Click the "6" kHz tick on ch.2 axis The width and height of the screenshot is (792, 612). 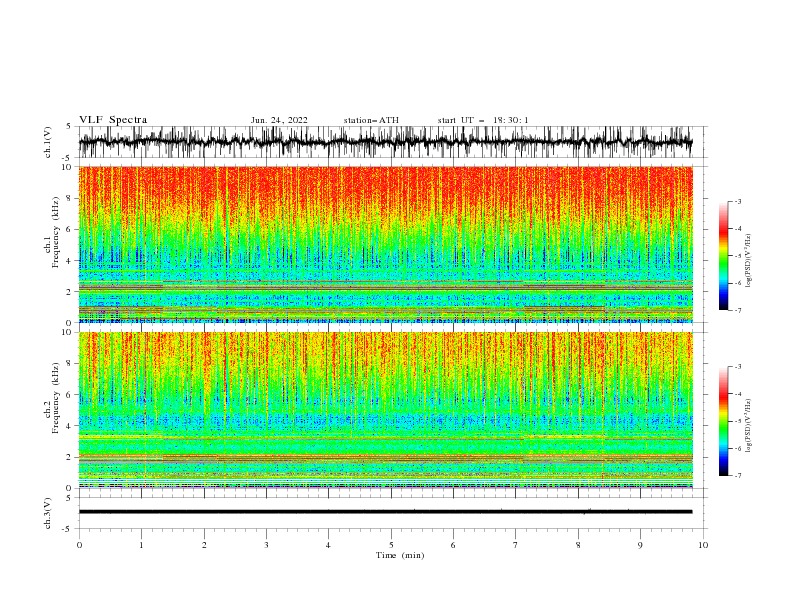click(x=70, y=394)
